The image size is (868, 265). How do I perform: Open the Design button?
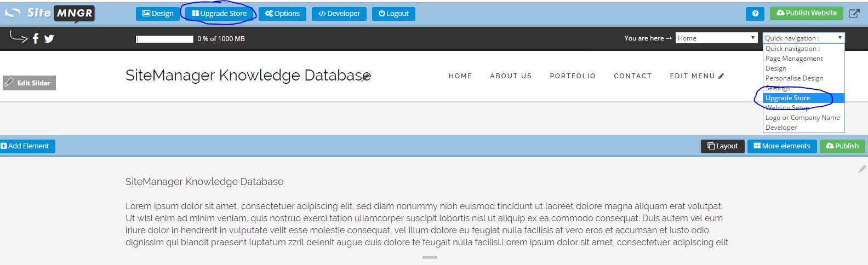pyautogui.click(x=158, y=14)
